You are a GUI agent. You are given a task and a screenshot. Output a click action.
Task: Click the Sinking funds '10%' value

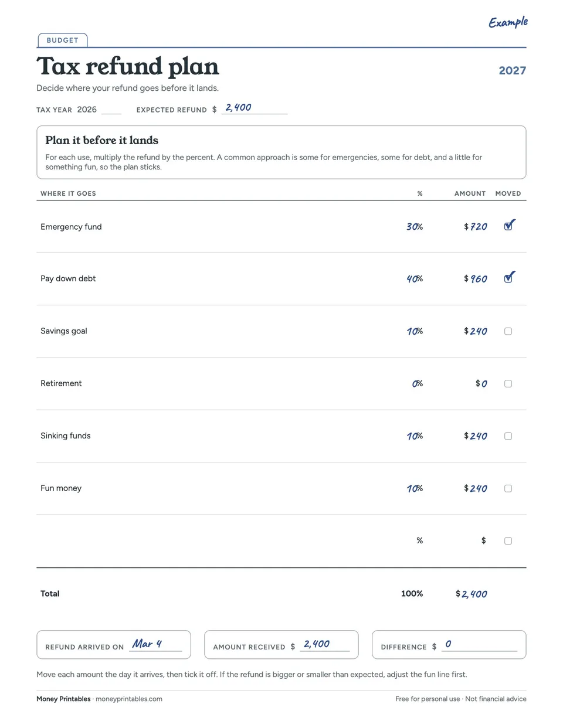[x=415, y=436]
